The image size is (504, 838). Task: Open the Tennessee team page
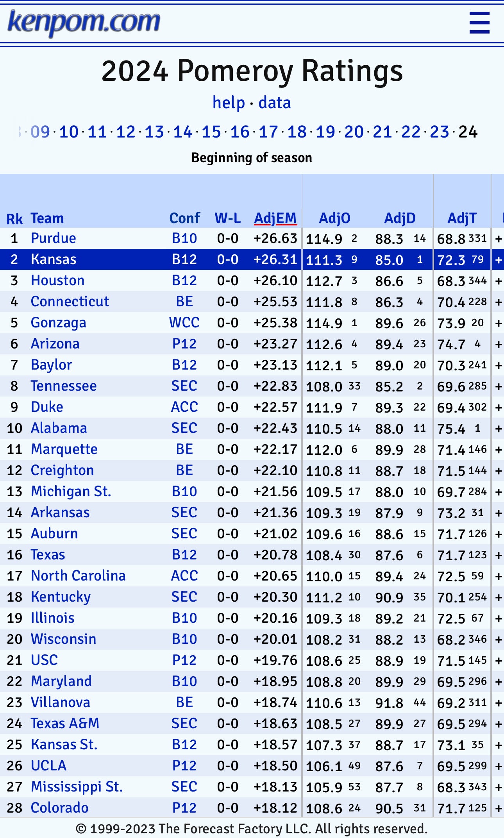pos(64,386)
